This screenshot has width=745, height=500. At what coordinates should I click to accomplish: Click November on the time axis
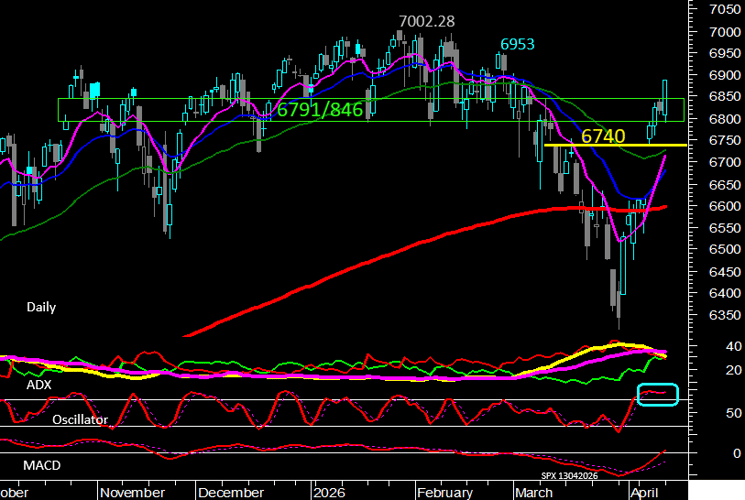tap(133, 492)
